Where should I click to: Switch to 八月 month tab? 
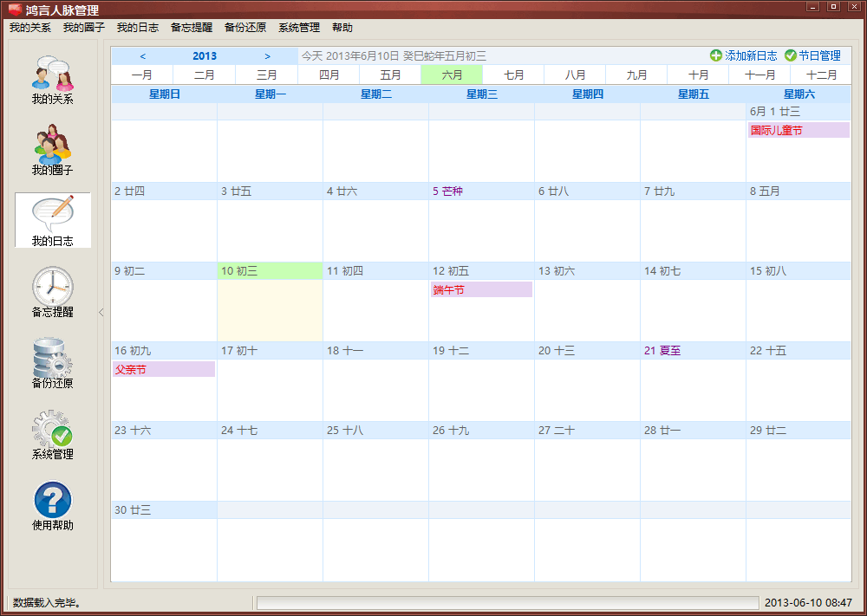575,75
